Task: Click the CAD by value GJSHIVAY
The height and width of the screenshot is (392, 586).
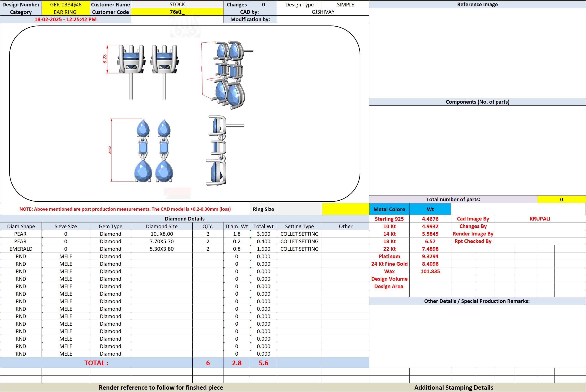Action: click(323, 12)
